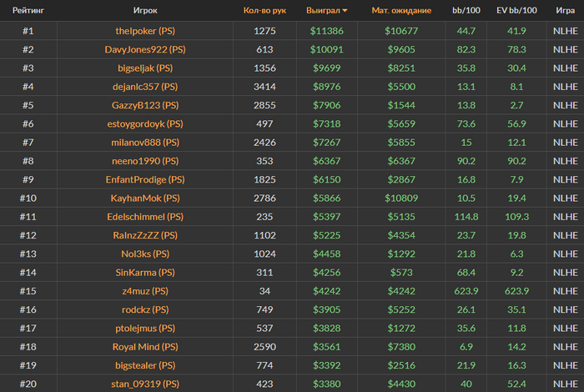
Task: Click stan_09319 (PS) player name
Action: click(x=145, y=384)
